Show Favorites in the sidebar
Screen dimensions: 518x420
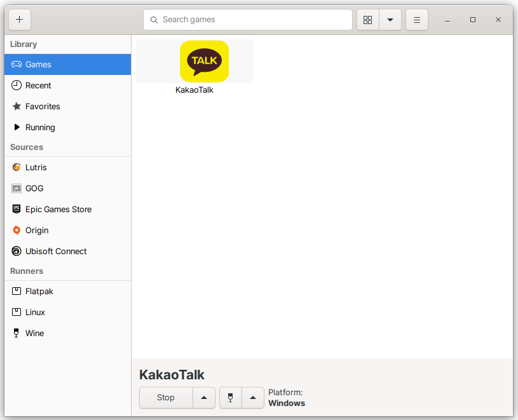(x=67, y=106)
